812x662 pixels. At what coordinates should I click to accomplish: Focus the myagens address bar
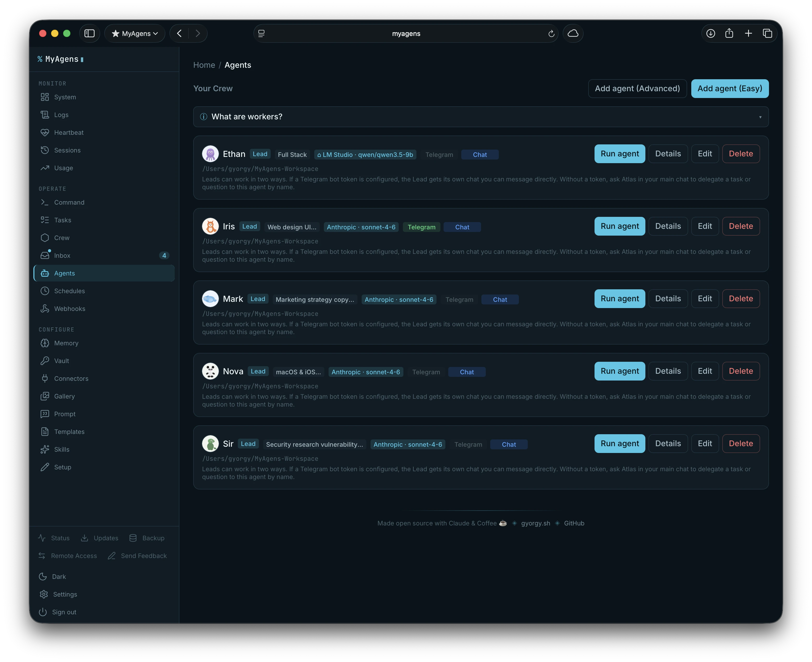pyautogui.click(x=406, y=34)
